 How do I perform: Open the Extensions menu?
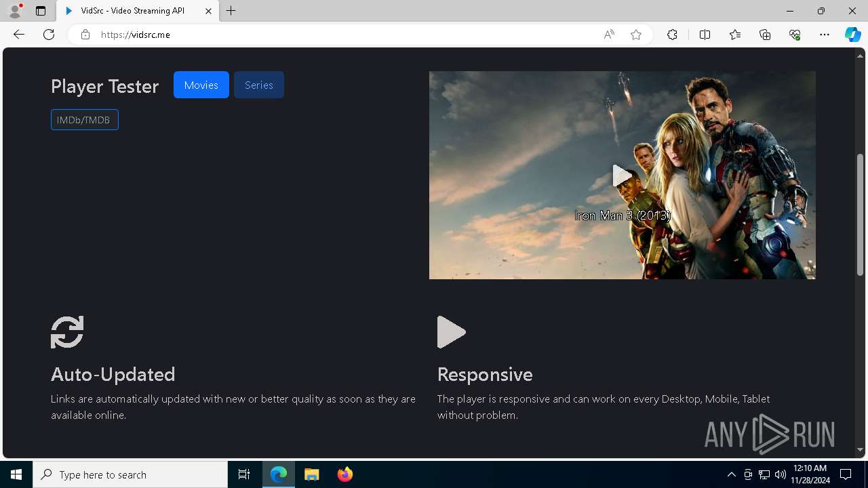tap(672, 35)
